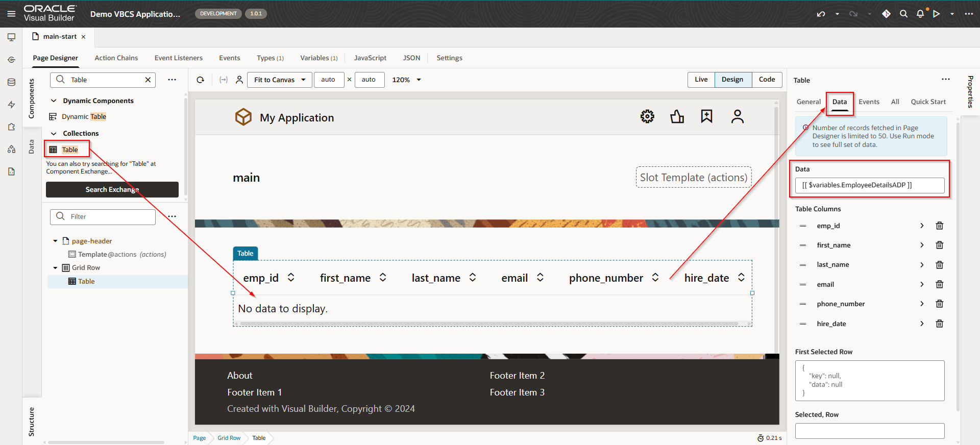Open the search magnifier in header
This screenshot has width=980, height=445.
903,14
